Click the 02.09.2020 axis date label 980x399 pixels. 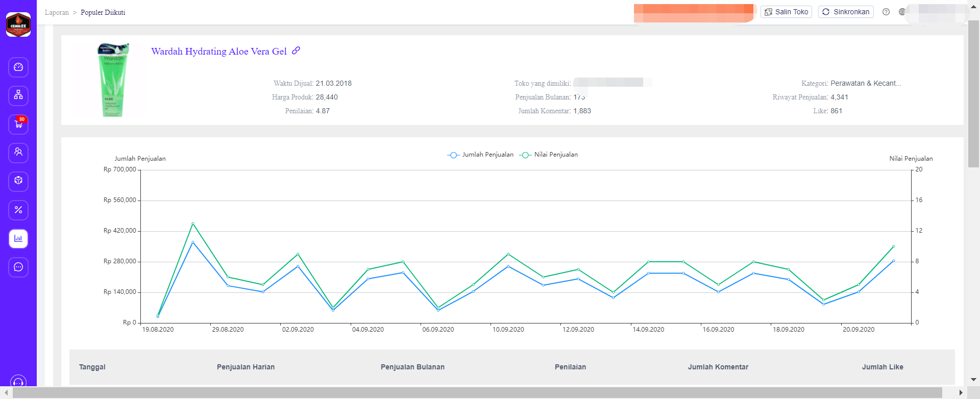coord(298,330)
